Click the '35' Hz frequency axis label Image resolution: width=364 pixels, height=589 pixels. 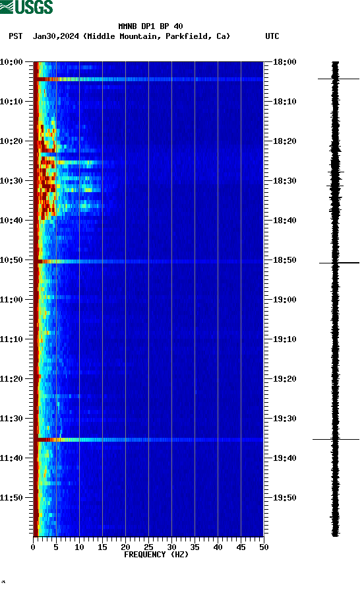pos(195,547)
